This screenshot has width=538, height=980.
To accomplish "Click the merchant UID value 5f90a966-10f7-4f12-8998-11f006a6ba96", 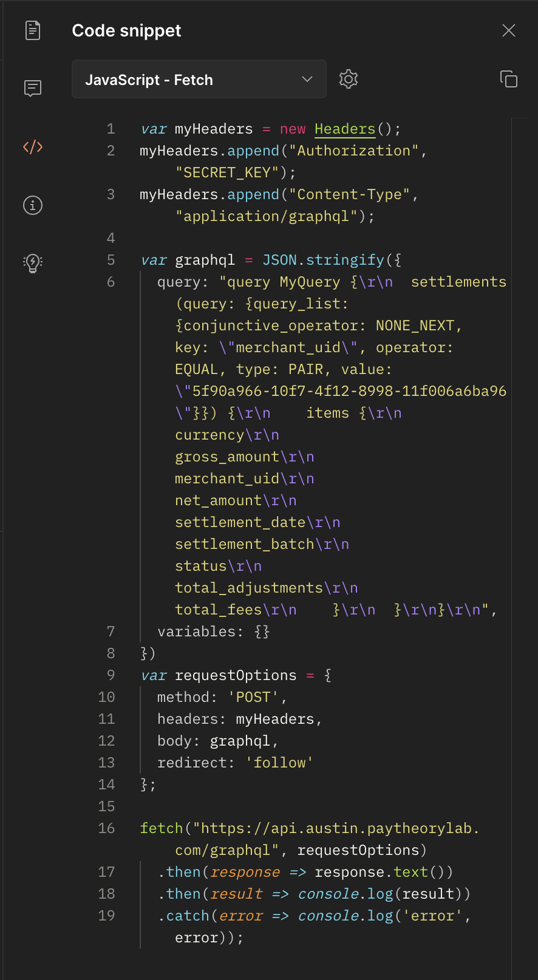I will click(x=349, y=391).
